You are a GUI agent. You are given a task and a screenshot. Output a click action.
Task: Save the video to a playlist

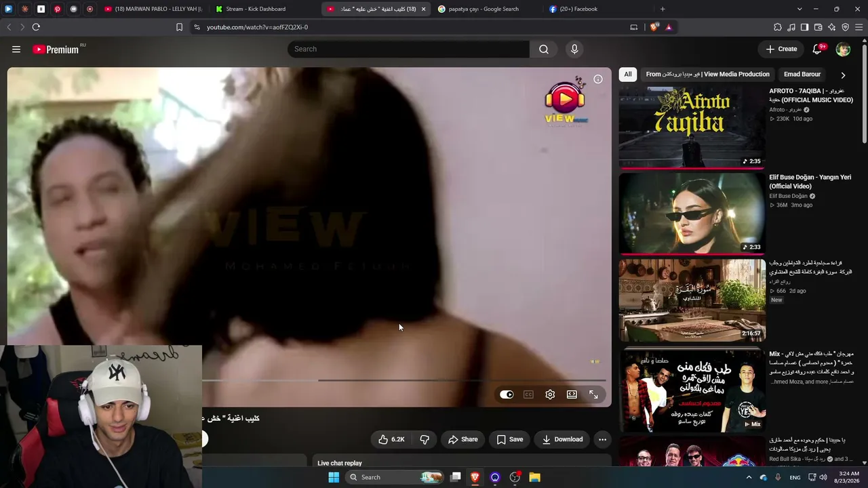pos(509,439)
